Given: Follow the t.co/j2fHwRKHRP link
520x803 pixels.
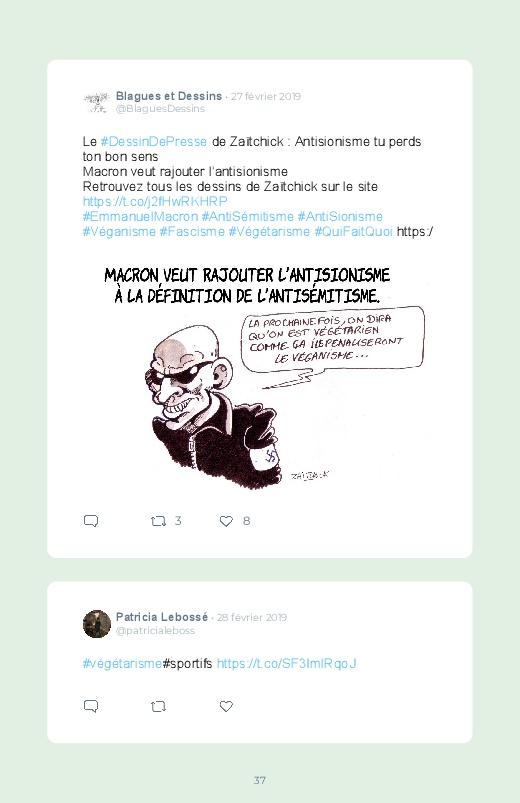Looking at the screenshot, I should pos(155,201).
